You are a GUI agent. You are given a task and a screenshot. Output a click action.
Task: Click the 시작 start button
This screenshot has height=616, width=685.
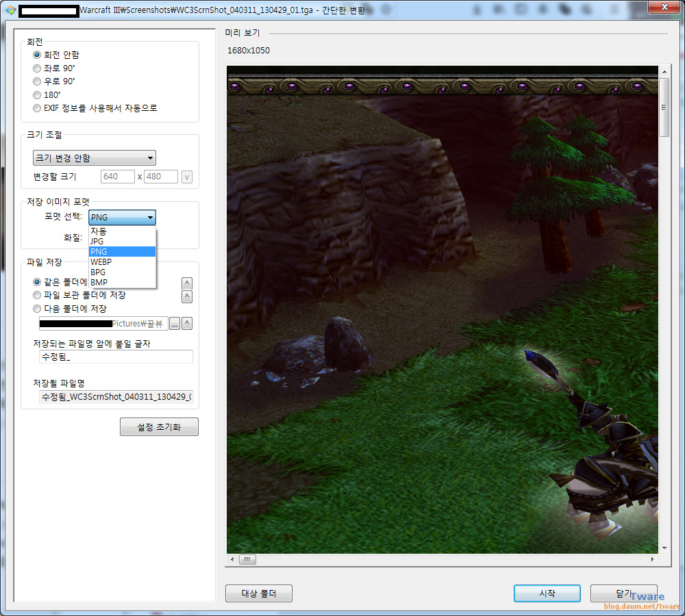547,593
